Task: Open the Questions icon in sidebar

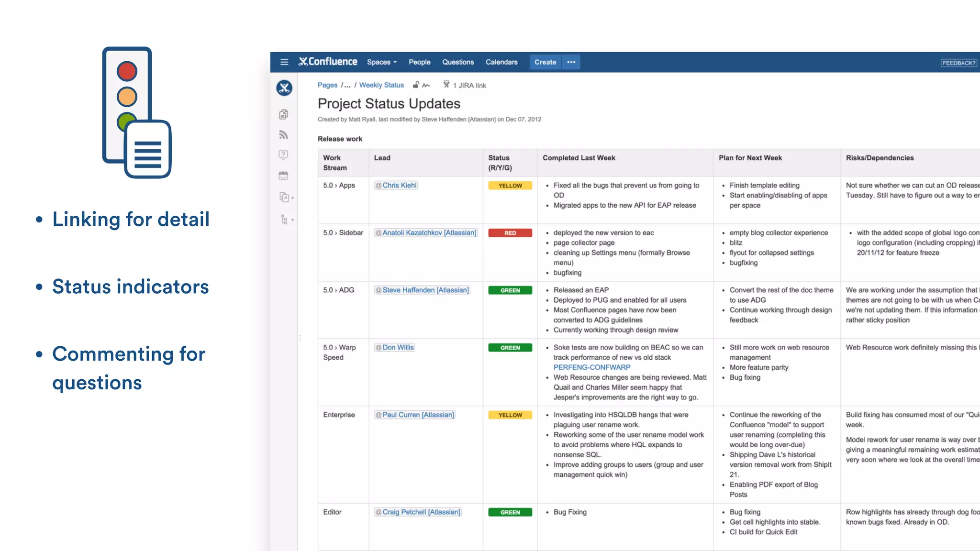Action: 284,155
